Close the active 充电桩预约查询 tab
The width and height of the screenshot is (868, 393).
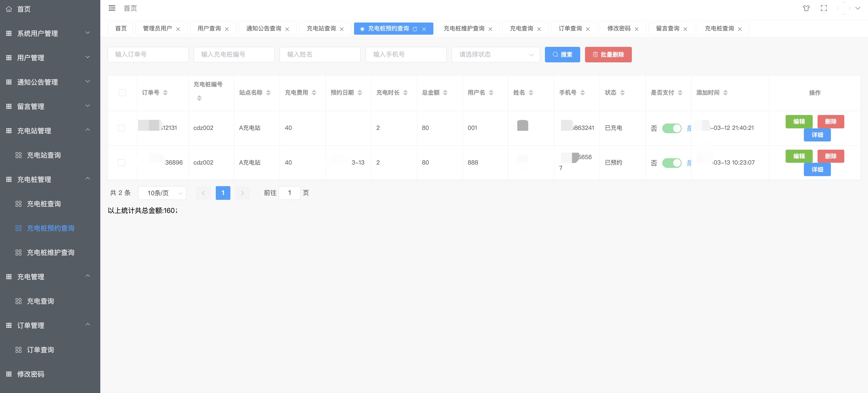(424, 29)
